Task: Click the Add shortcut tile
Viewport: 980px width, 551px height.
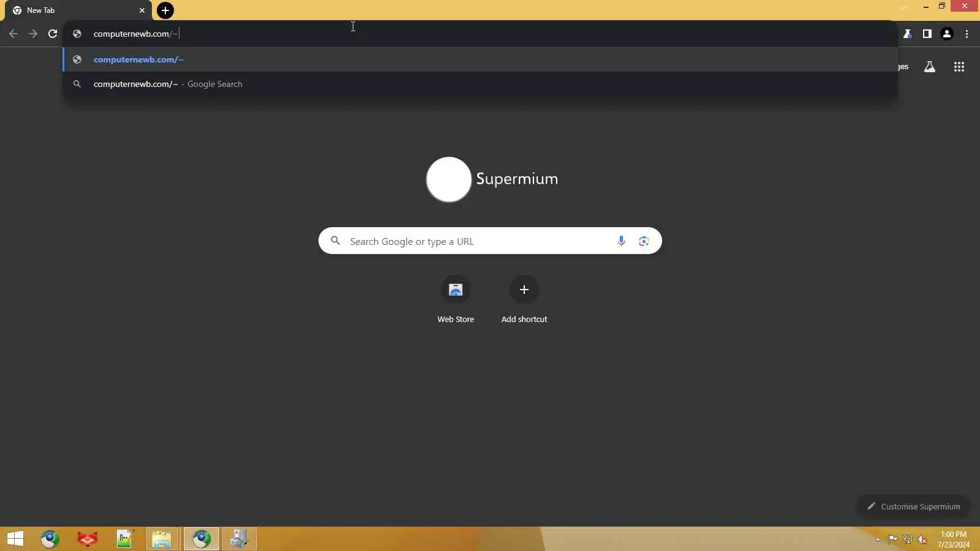Action: [x=524, y=299]
